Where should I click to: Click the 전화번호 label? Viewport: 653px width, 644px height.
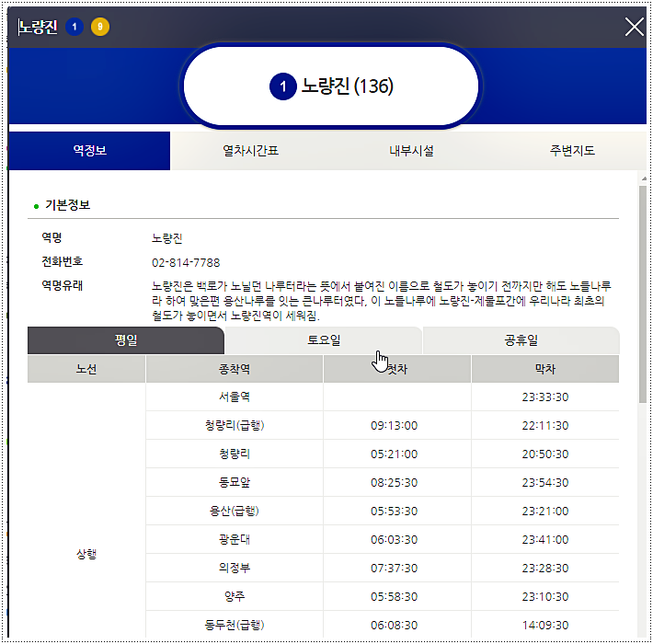pyautogui.click(x=62, y=261)
